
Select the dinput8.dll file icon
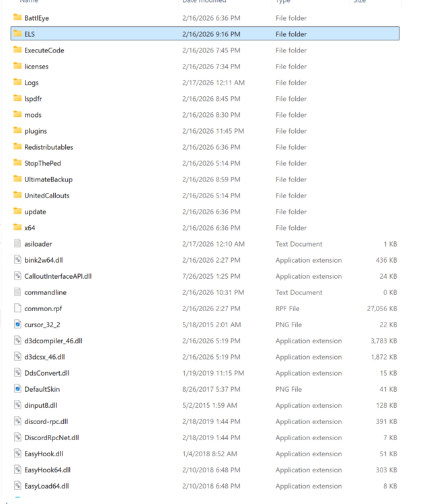click(17, 405)
